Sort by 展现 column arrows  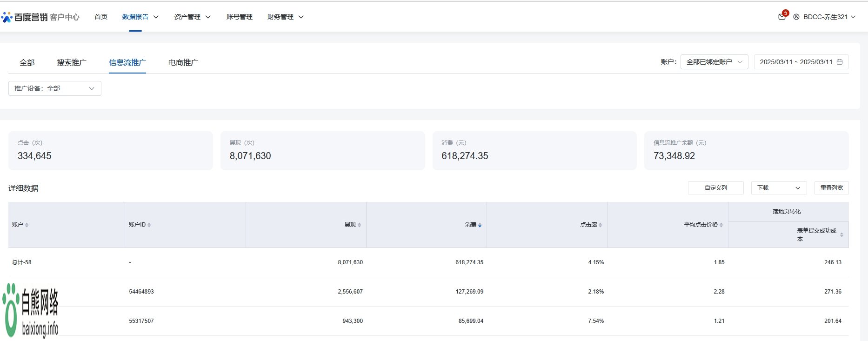(x=359, y=225)
